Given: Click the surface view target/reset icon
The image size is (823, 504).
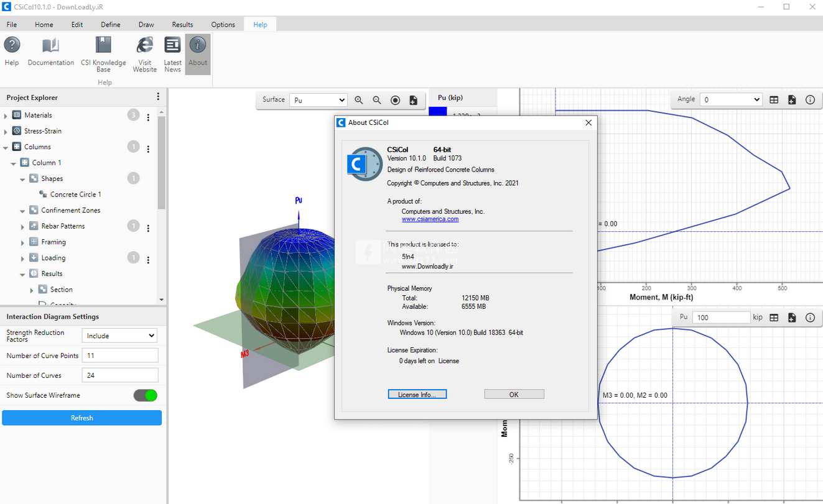Looking at the screenshot, I should [395, 100].
